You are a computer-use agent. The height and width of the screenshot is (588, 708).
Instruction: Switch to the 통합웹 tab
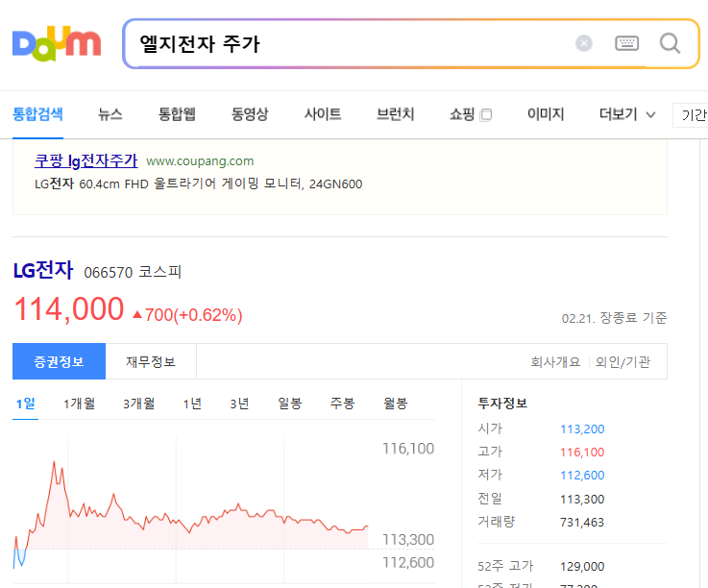[x=177, y=113]
